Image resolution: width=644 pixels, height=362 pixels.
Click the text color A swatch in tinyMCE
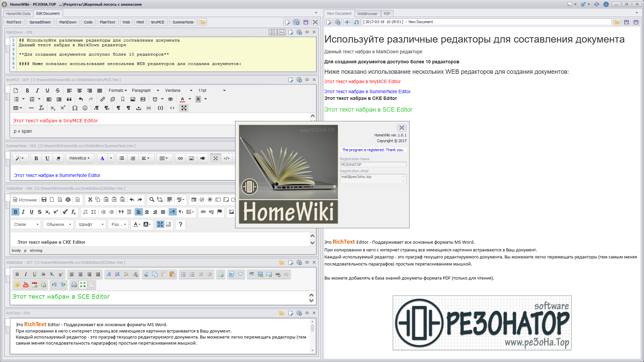click(182, 99)
